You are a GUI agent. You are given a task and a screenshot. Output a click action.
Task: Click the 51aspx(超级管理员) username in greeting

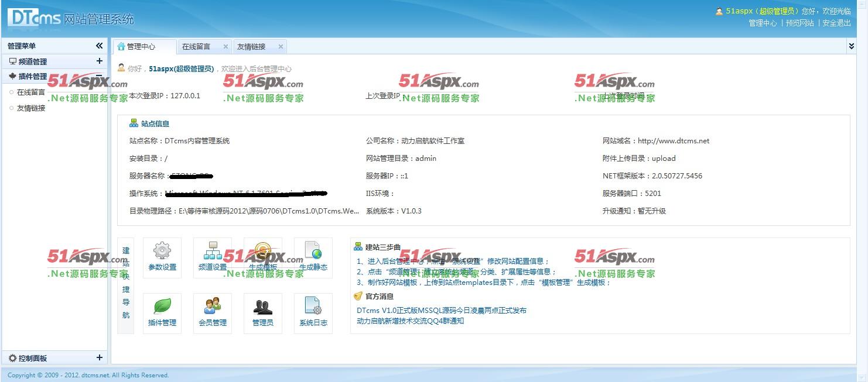click(182, 68)
